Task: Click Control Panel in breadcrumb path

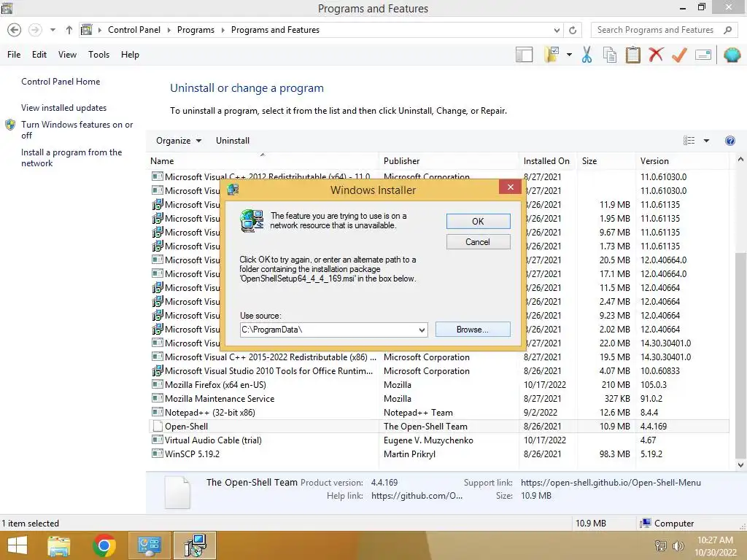Action: [x=134, y=30]
